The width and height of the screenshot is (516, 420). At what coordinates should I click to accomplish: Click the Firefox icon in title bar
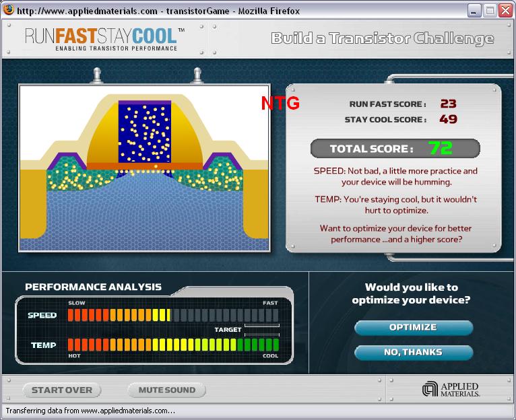pos(8,10)
